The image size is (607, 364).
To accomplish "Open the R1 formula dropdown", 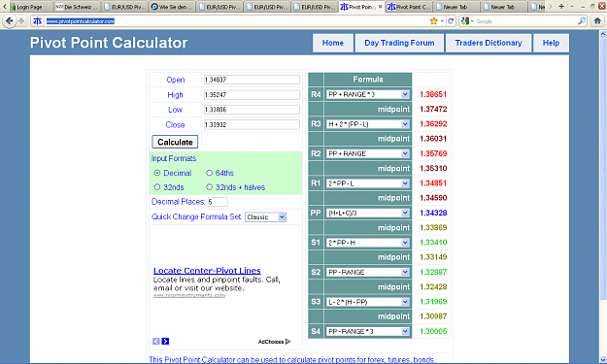I will pyautogui.click(x=367, y=183).
